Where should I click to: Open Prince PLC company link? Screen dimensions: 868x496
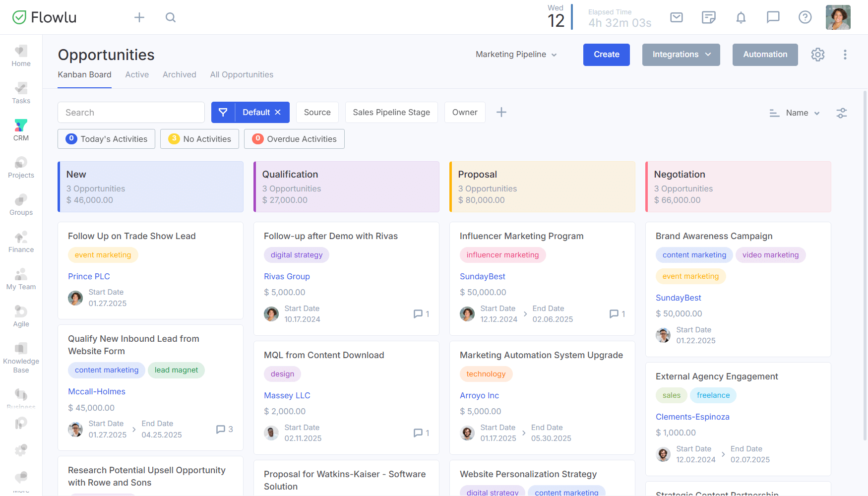click(89, 276)
